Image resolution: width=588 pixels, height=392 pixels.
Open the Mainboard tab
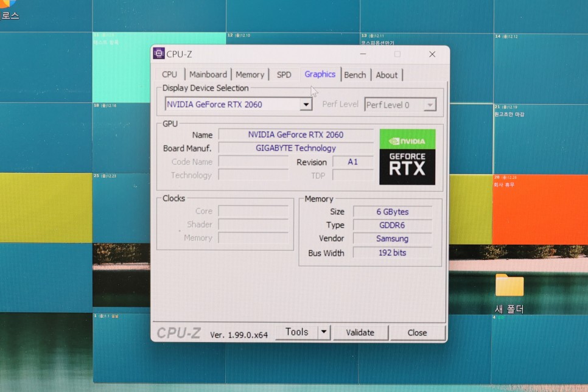point(208,74)
